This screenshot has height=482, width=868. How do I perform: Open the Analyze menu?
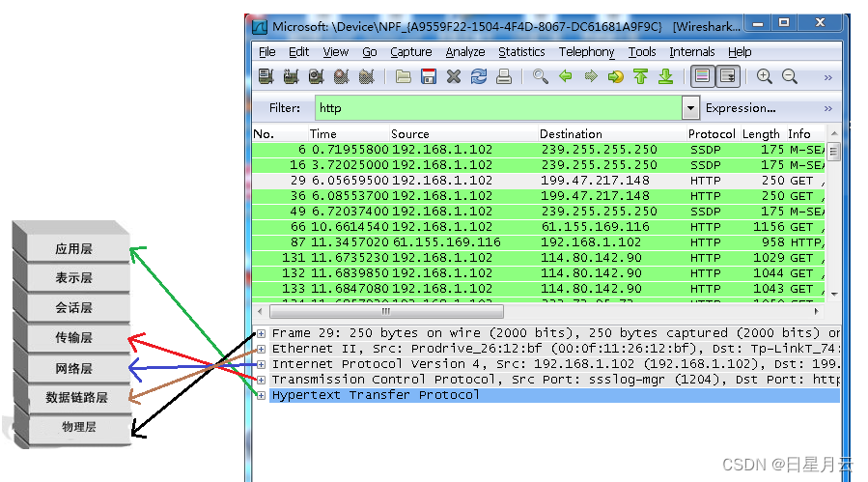(465, 52)
